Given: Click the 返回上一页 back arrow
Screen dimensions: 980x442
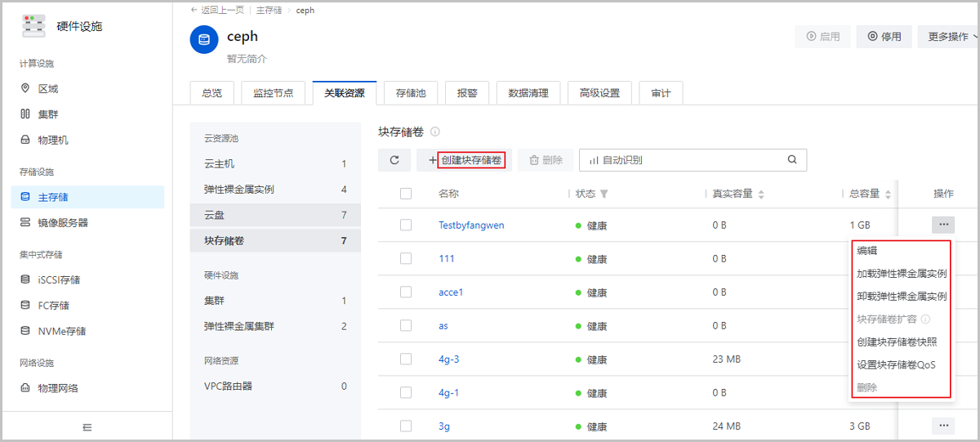Looking at the screenshot, I should pos(194,11).
